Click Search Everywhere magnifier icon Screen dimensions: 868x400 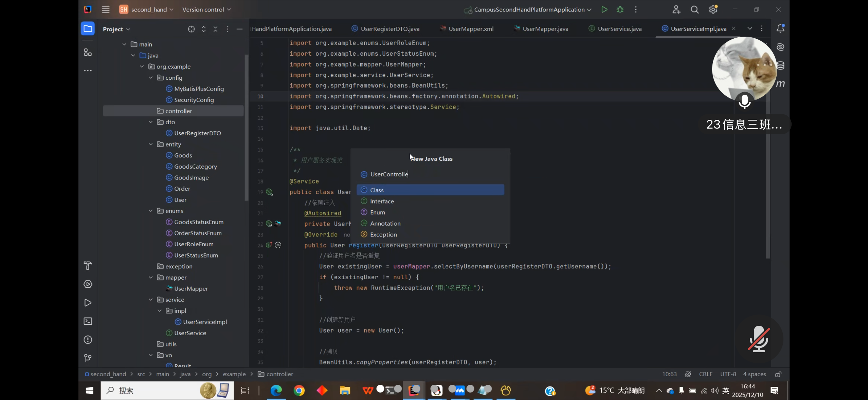pos(694,9)
